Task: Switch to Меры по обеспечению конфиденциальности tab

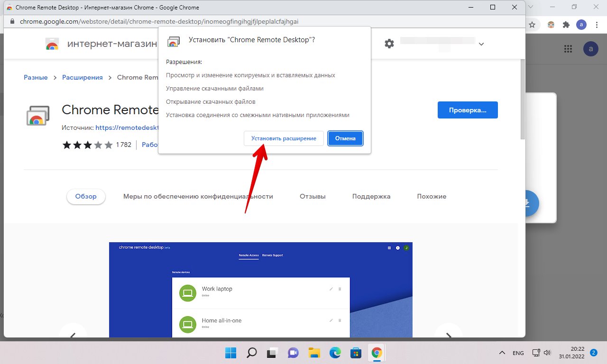Action: (x=198, y=196)
